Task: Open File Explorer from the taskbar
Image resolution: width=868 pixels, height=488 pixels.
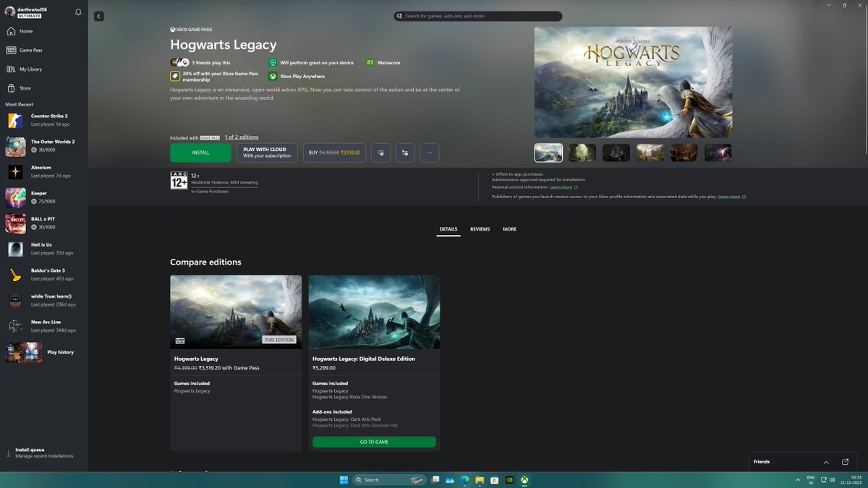Action: (x=479, y=479)
